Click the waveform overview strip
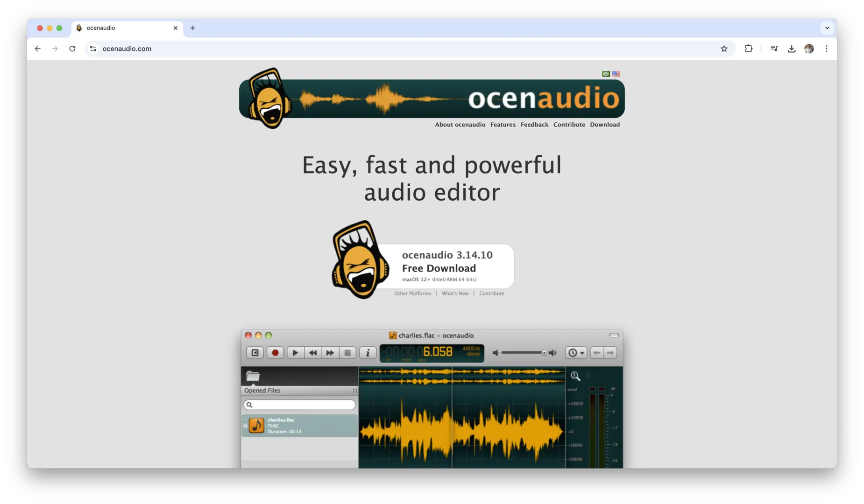Image resolution: width=864 pixels, height=504 pixels. pos(461,376)
